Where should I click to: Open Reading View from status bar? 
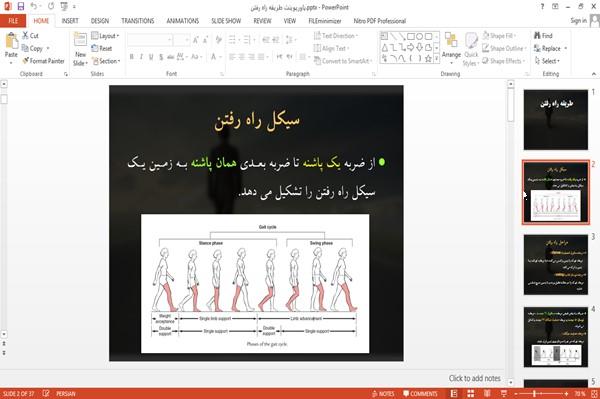(x=487, y=393)
